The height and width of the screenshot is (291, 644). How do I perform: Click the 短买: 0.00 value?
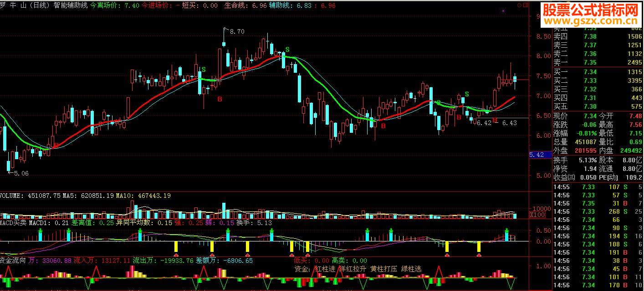point(199,5)
